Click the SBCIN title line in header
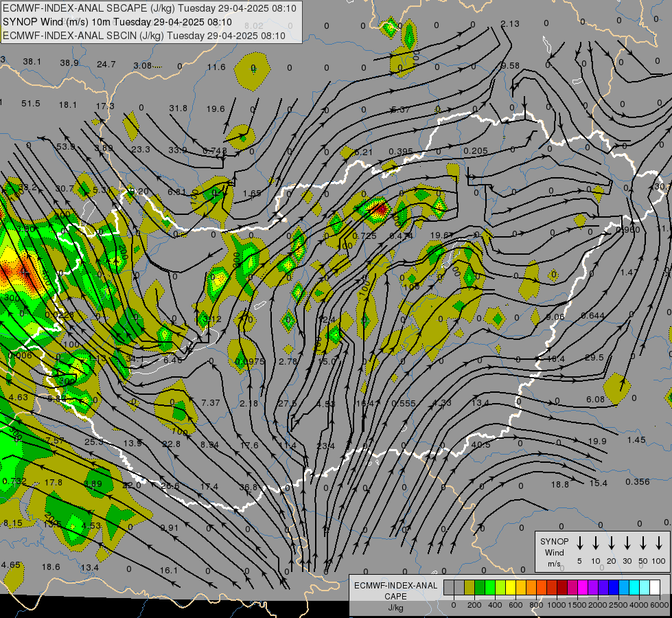Viewport: 672px width, 618px height. tap(144, 36)
